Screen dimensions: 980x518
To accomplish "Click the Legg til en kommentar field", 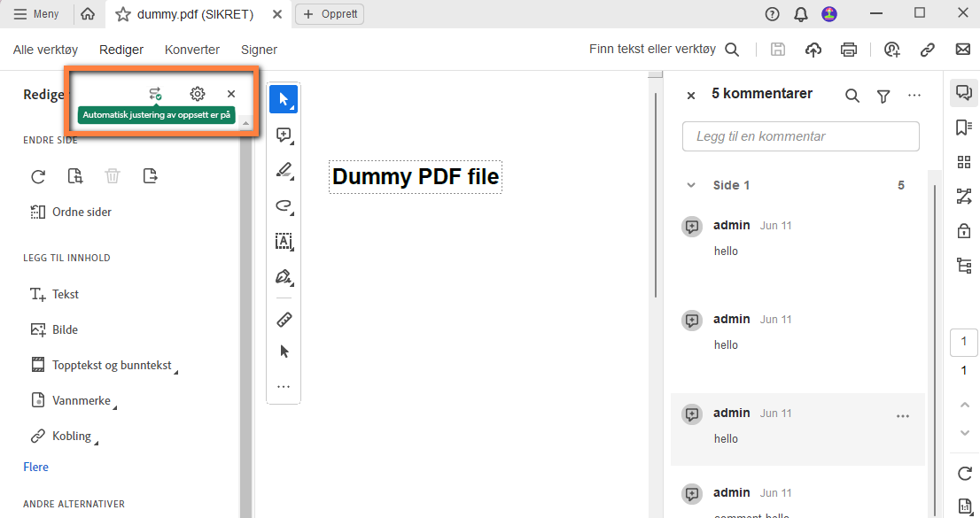I will (x=801, y=136).
